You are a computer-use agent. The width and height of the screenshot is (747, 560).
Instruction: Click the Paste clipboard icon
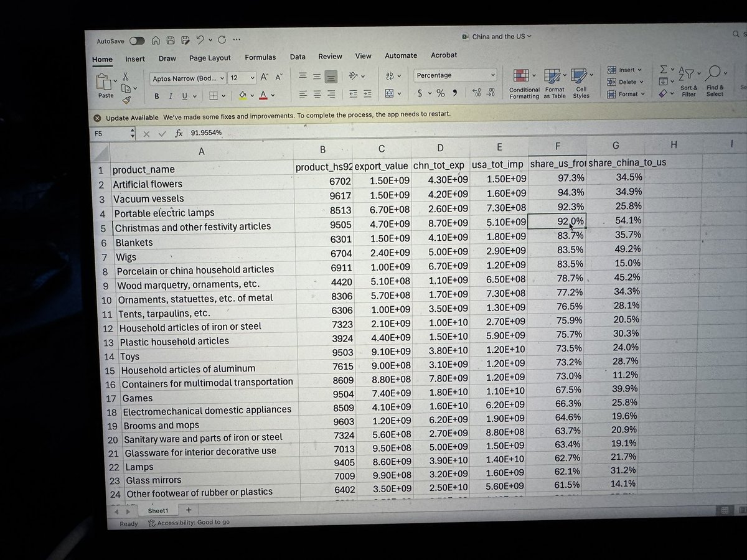pos(103,82)
